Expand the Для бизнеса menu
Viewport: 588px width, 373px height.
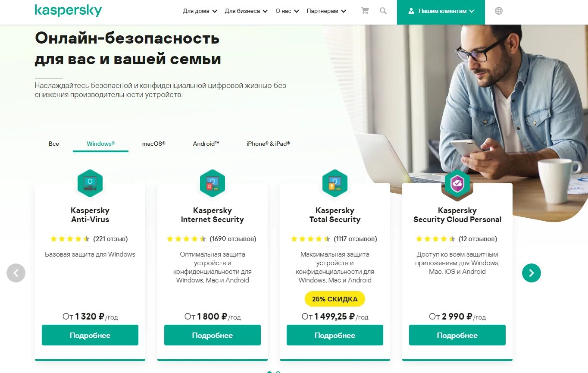246,11
